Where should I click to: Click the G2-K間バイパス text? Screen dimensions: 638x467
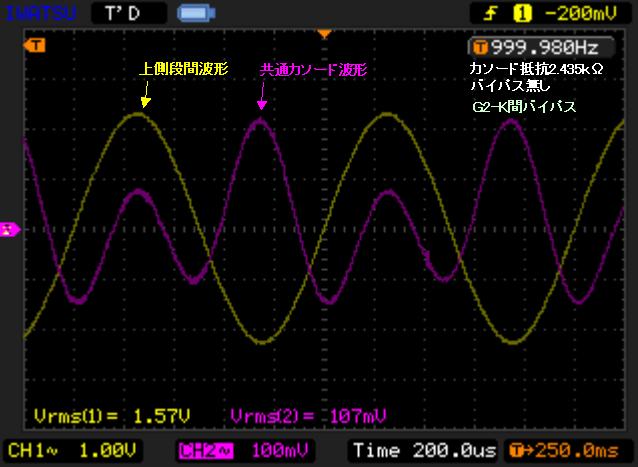pos(524,107)
